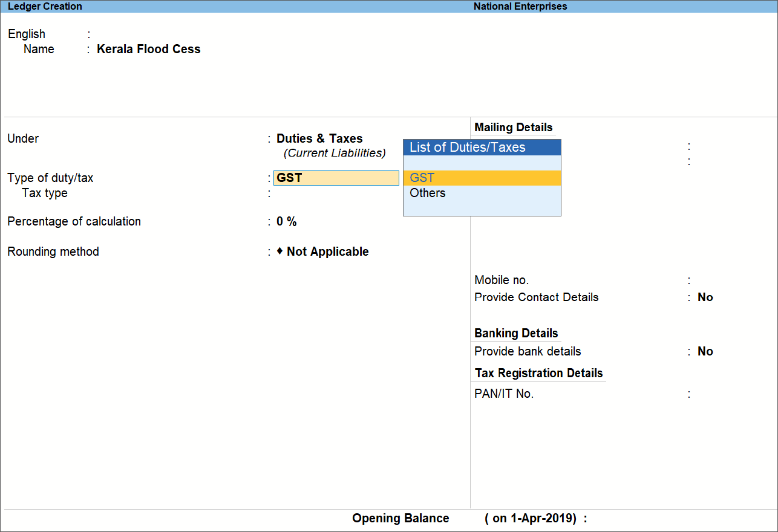Click the PAN/IT No. entry field

tap(714, 394)
